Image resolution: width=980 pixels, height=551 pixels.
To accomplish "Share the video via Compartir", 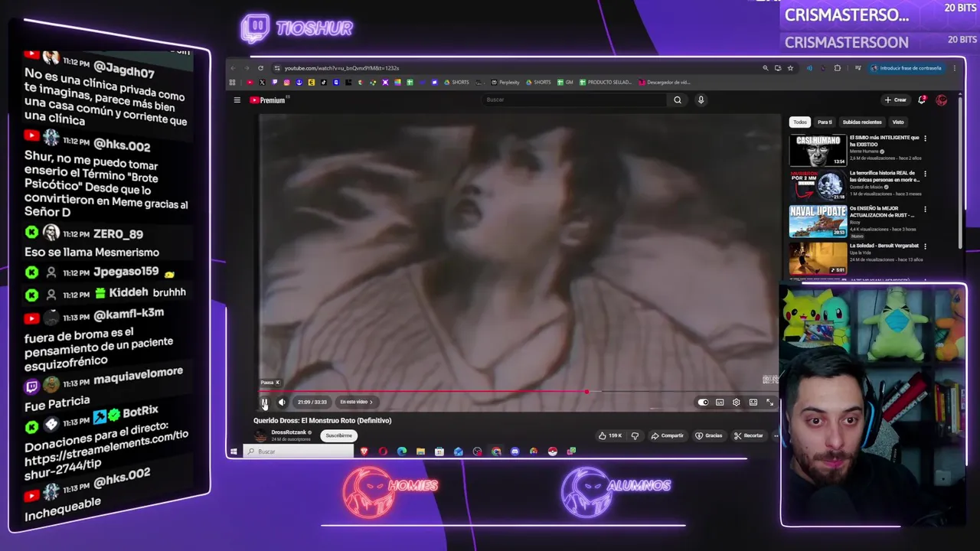I will tap(668, 435).
